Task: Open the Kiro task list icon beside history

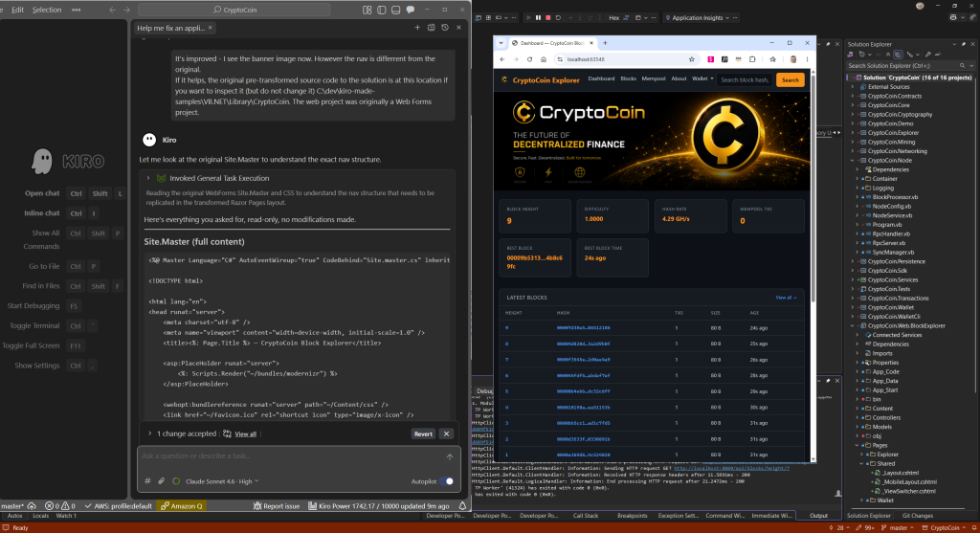Action: 432,28
